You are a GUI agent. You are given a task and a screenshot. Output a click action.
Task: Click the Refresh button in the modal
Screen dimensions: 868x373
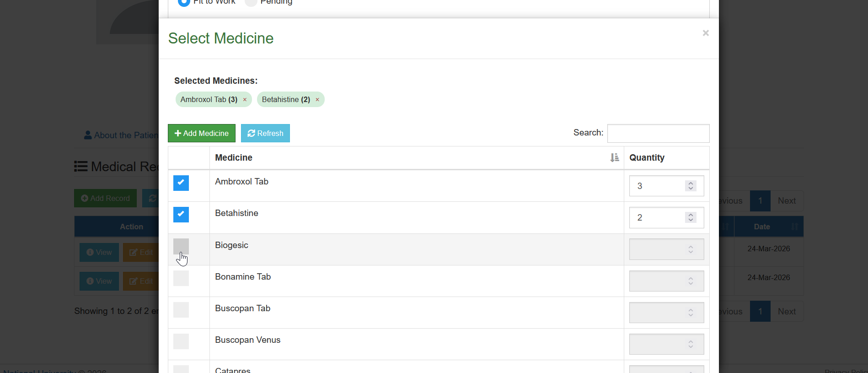265,133
